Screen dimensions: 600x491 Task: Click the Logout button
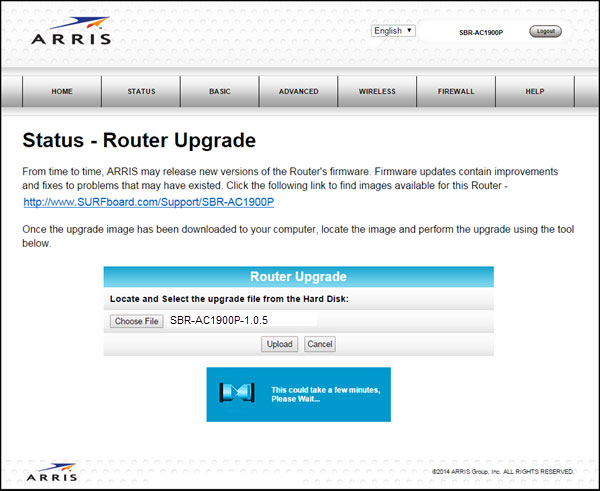point(545,31)
